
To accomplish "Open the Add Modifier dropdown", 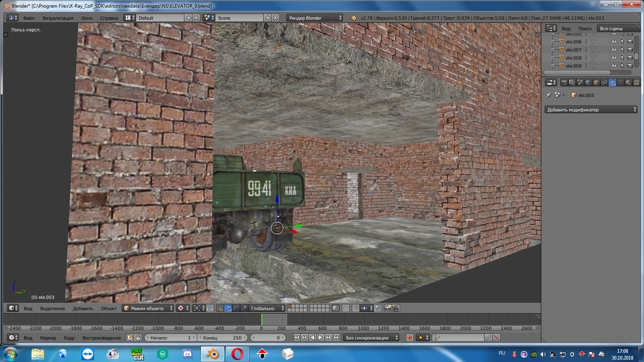I will (x=592, y=110).
